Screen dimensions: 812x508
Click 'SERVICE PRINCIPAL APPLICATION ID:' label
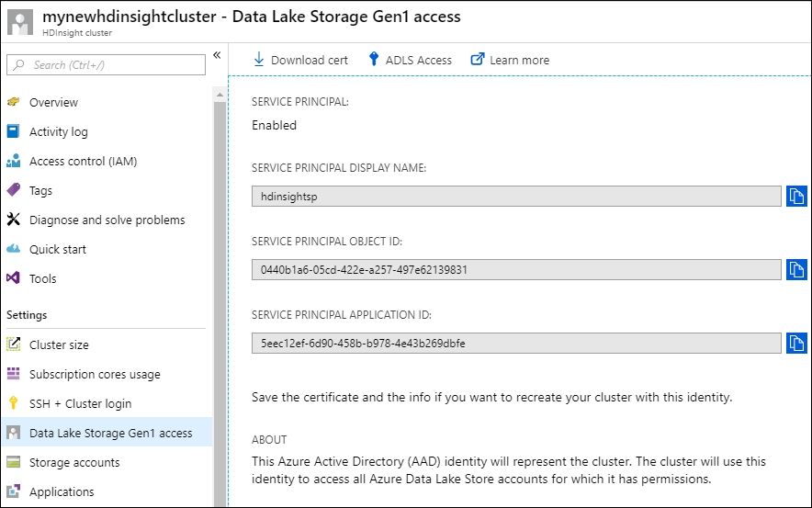[342, 315]
